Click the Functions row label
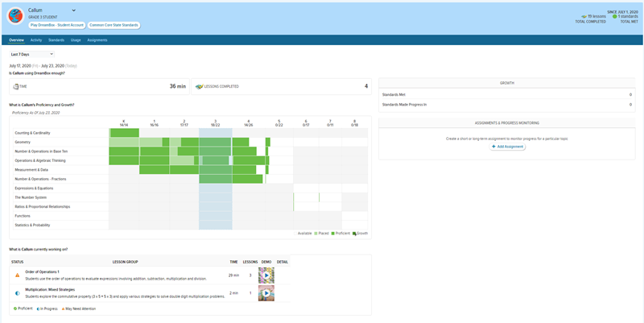 [x=23, y=216]
